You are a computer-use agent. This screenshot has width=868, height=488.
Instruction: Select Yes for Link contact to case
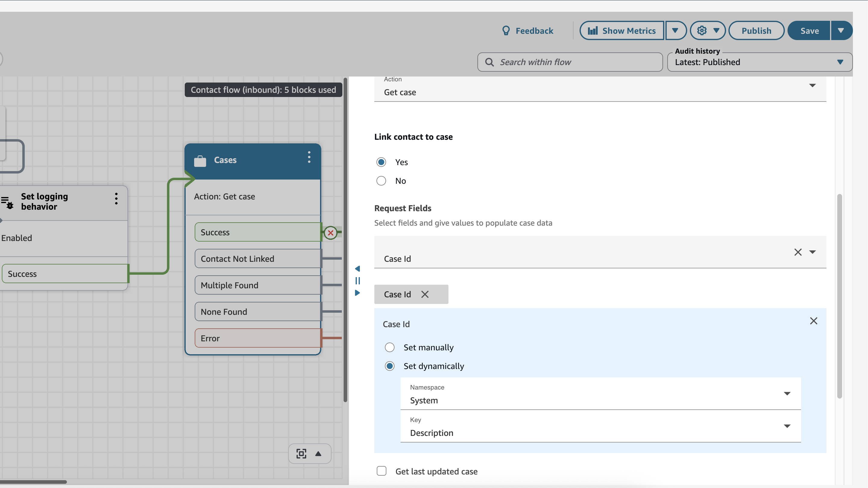(381, 162)
